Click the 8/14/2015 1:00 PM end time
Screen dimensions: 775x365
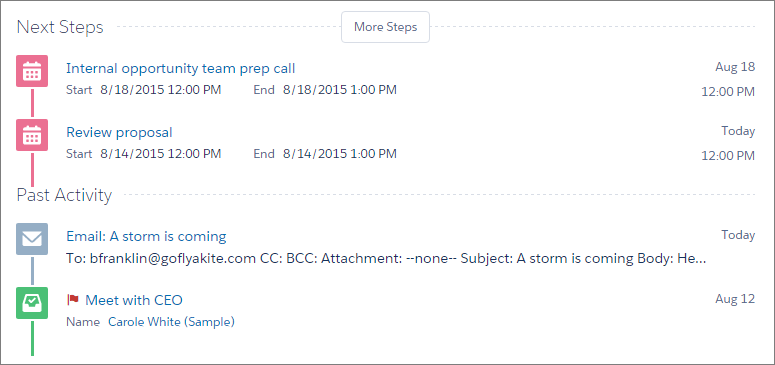[x=340, y=154]
